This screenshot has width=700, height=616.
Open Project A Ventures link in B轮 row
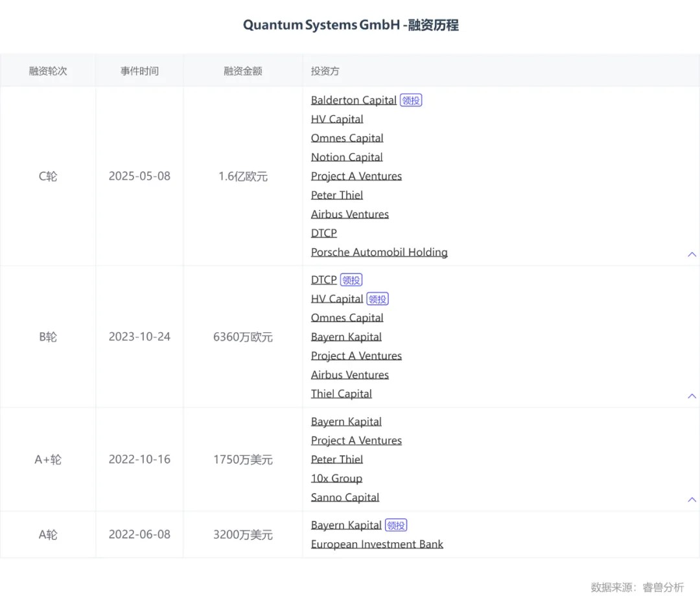pos(356,356)
